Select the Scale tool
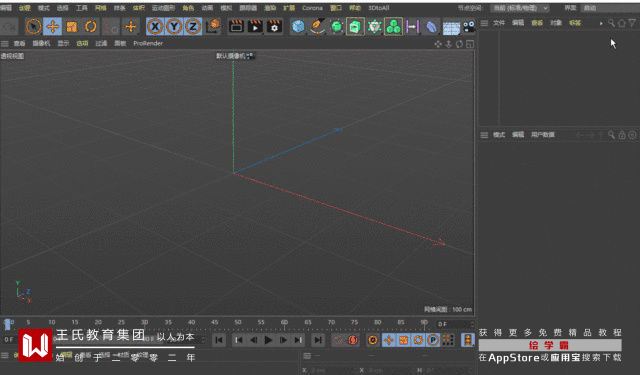Screen dimensions: 640x375 coord(72,27)
